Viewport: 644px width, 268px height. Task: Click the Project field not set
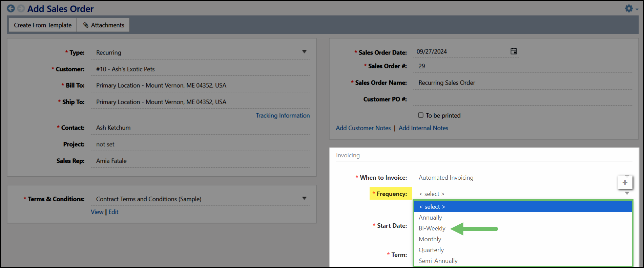[x=200, y=144]
